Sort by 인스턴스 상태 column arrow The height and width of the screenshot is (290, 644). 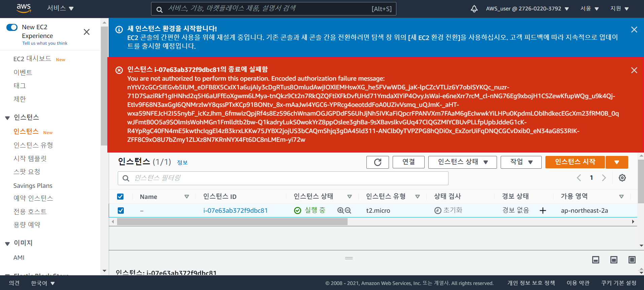tap(350, 197)
